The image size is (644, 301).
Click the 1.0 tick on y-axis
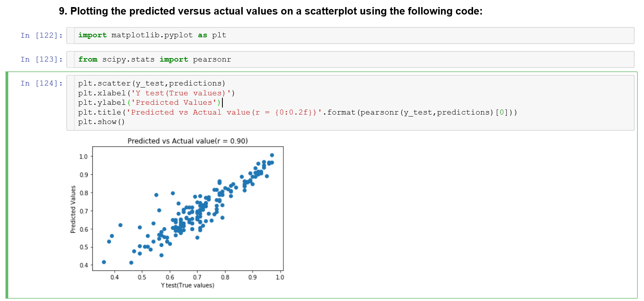(84, 157)
